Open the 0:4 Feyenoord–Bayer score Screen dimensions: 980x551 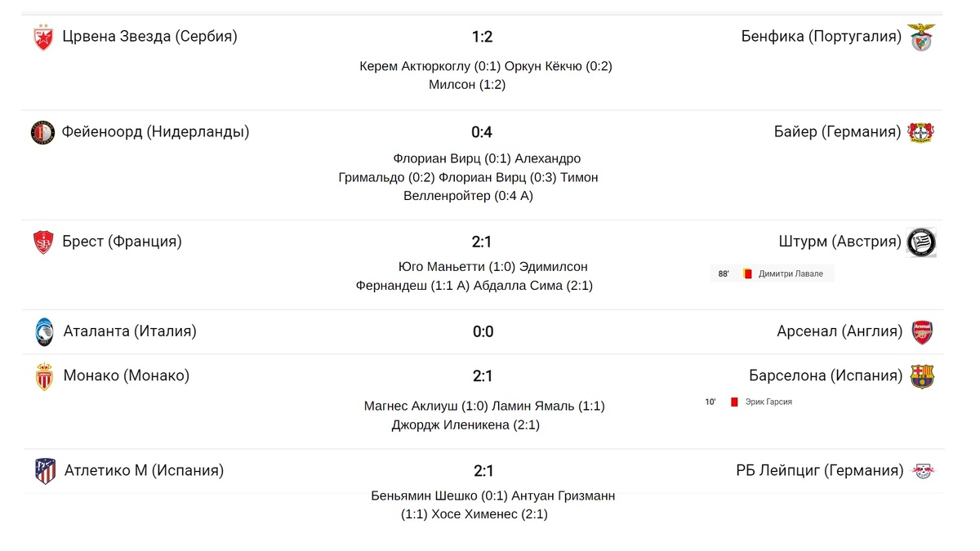(482, 132)
